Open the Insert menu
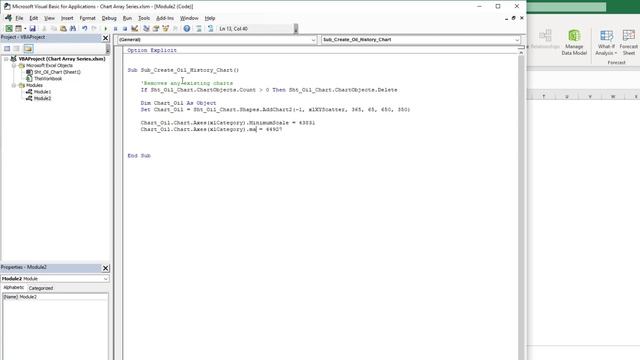 pos(67,18)
